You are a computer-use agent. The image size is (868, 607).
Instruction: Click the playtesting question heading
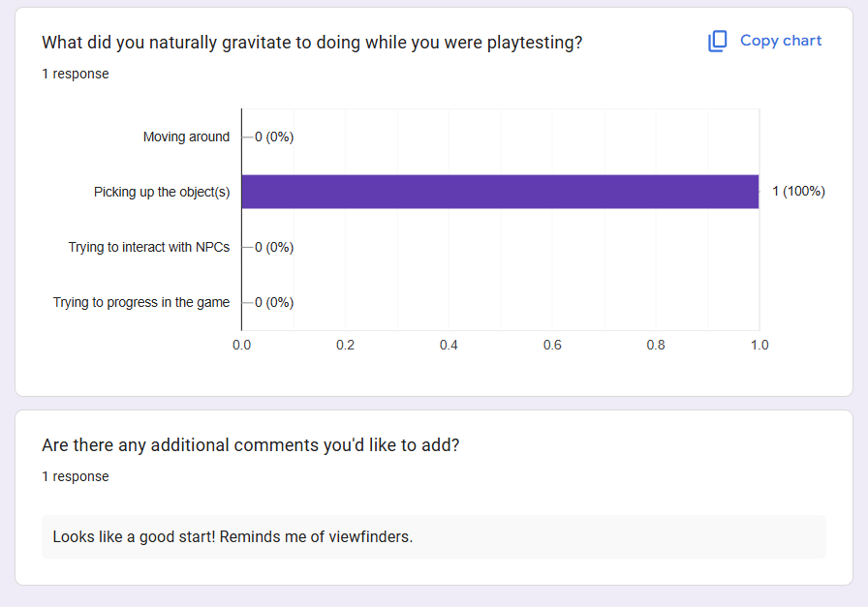[x=312, y=43]
